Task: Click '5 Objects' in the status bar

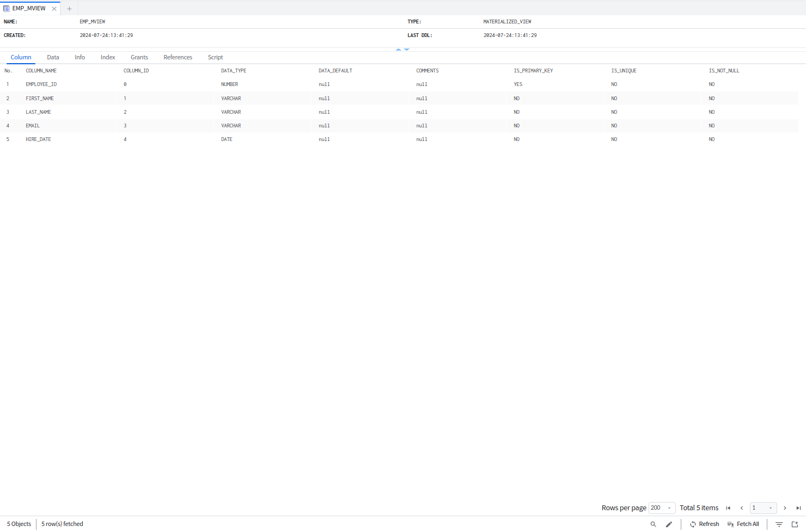Action: (x=19, y=524)
